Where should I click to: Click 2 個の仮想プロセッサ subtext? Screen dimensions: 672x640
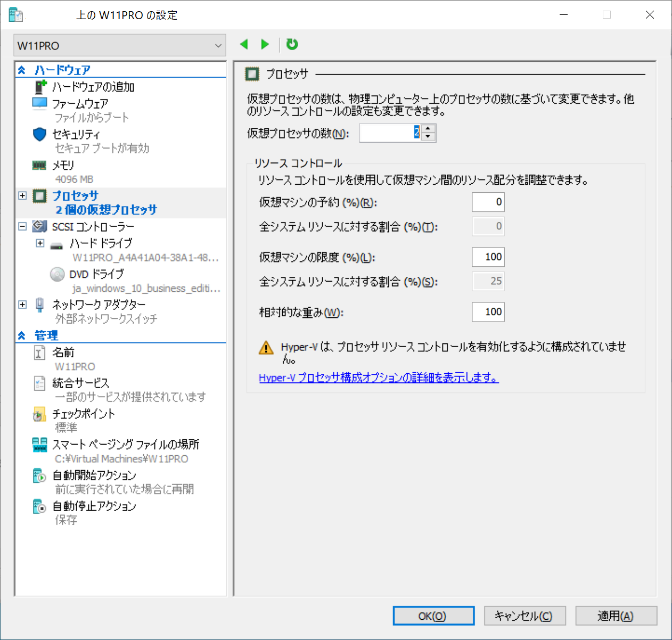106,210
